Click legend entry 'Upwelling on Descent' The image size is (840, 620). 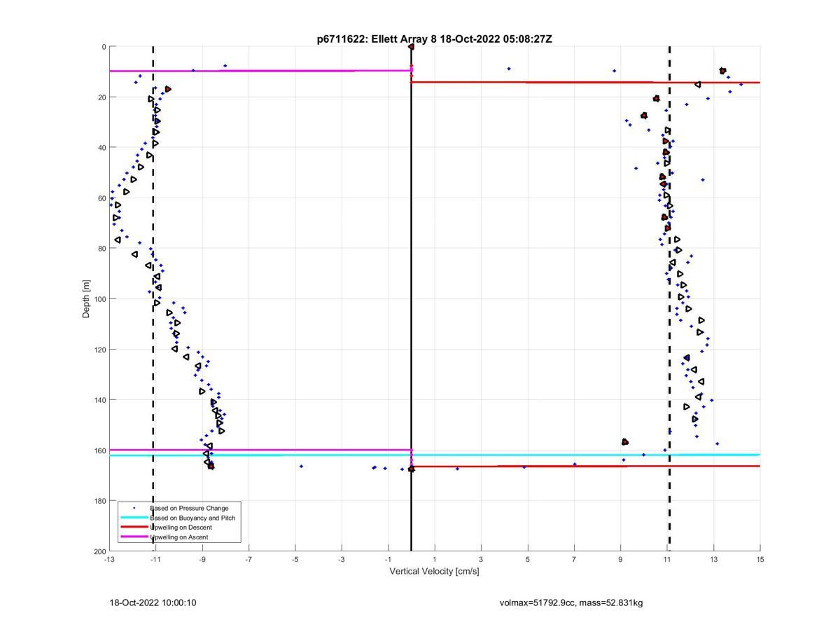tap(181, 528)
